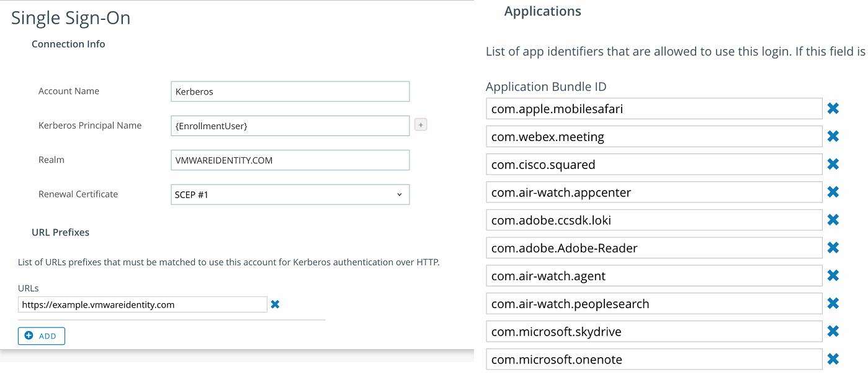Delete the com.webex.meeting bundle ID row
This screenshot has width=868, height=374.
click(x=833, y=137)
